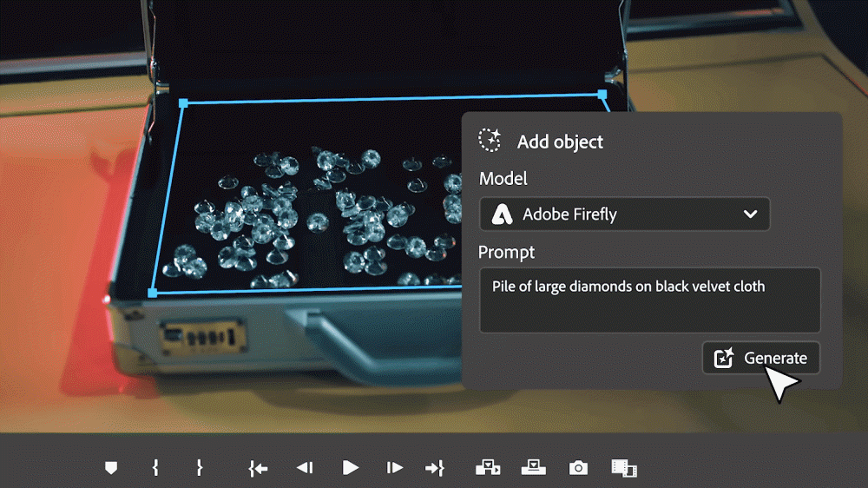The image size is (868, 488).
Task: Step back one frame
Action: tap(304, 468)
